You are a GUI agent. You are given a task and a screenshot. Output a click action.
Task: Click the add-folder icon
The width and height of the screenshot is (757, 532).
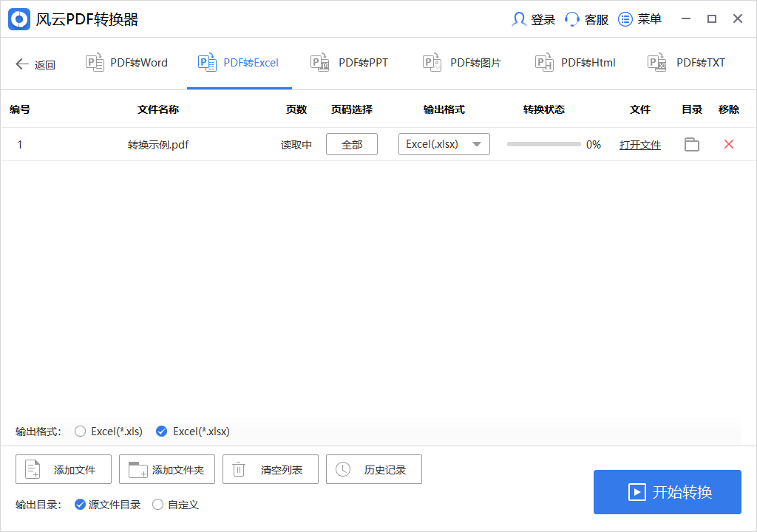(138, 470)
